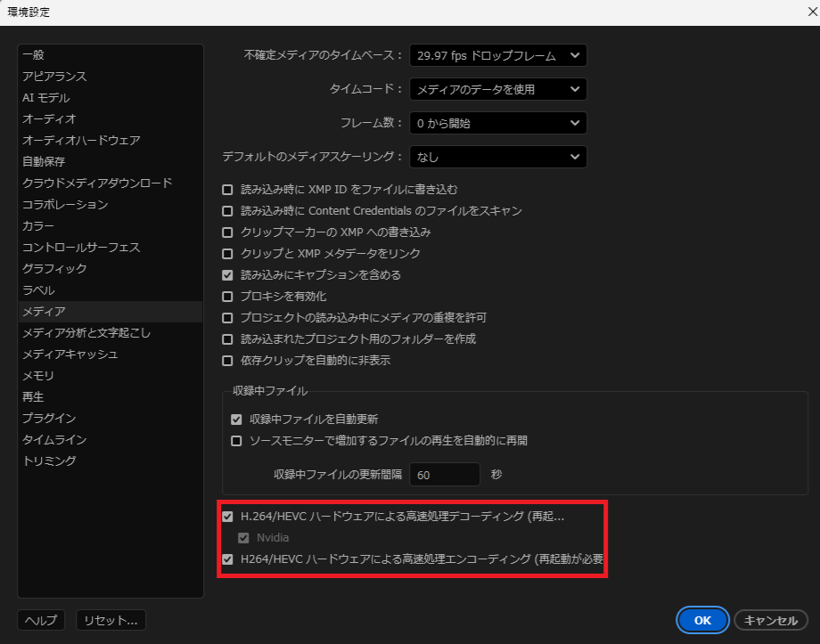Open the 不確定メディアのタイムベース dropdown
The height and width of the screenshot is (644, 820).
(x=497, y=54)
